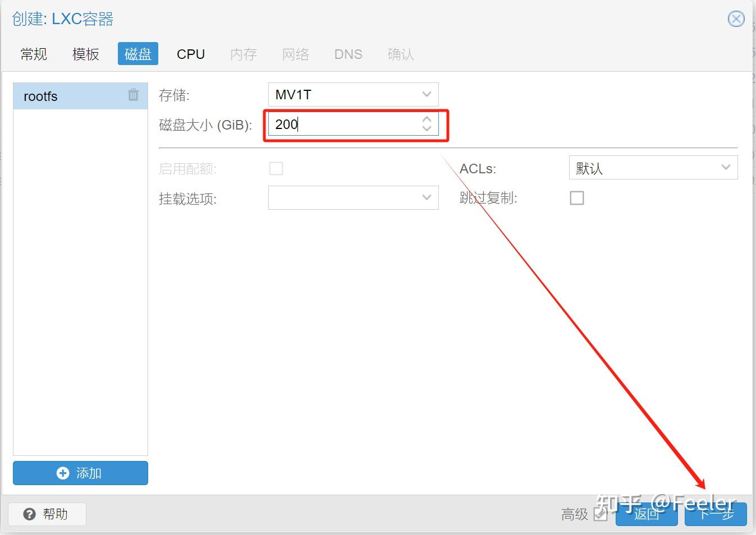The height and width of the screenshot is (535, 756).
Task: Enable the 跳过复制 checkbox
Action: coord(577,197)
